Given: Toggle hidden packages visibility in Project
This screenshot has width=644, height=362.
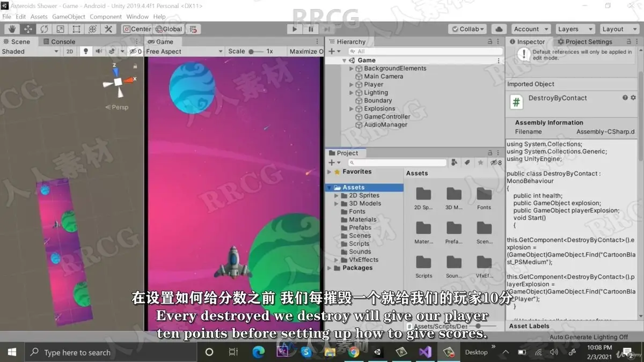Looking at the screenshot, I should coord(496,162).
